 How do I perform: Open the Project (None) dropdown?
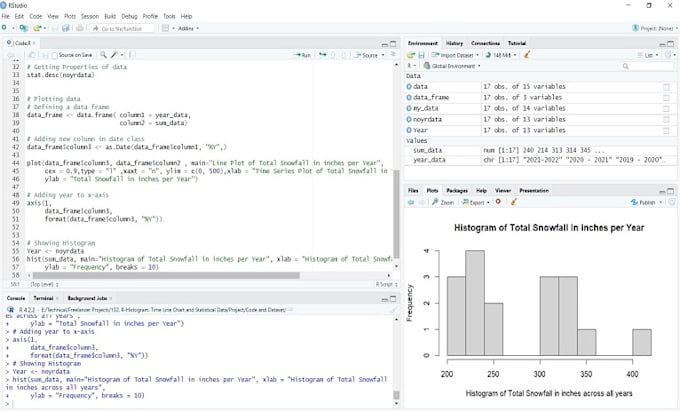pos(655,28)
